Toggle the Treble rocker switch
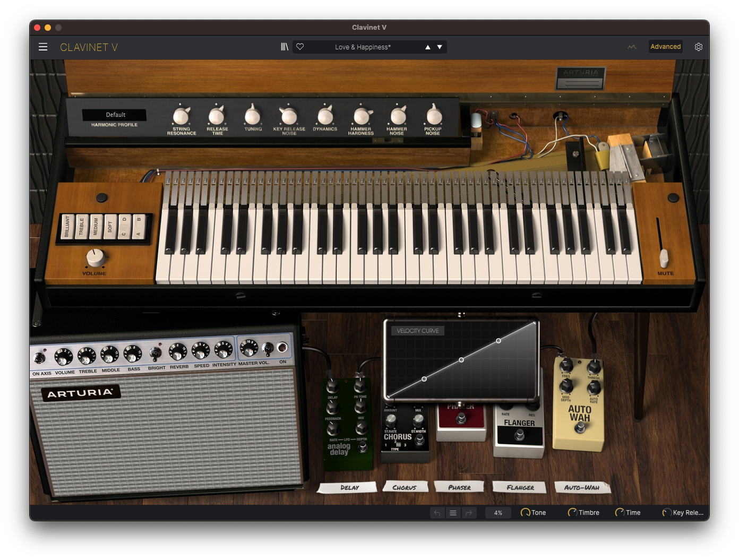 click(x=81, y=227)
